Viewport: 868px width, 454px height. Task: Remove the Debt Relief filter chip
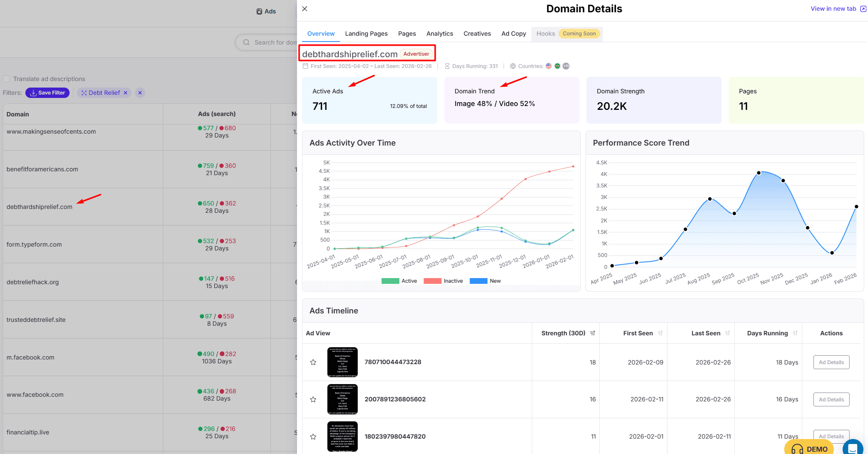[x=125, y=93]
